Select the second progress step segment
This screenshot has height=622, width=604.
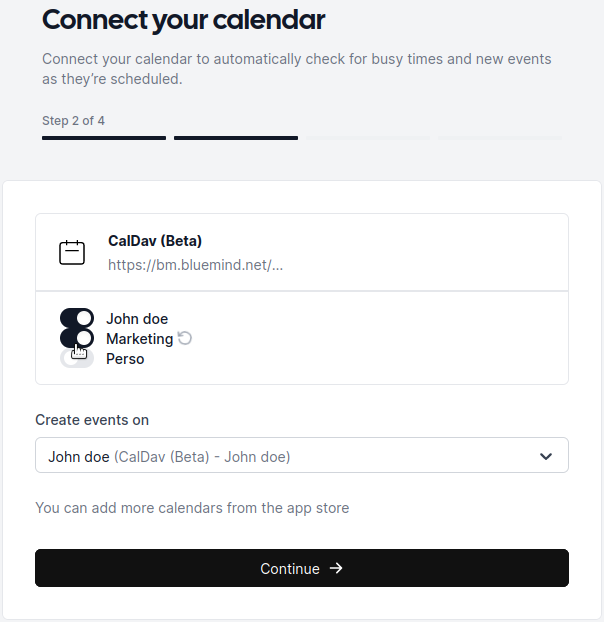pos(236,138)
